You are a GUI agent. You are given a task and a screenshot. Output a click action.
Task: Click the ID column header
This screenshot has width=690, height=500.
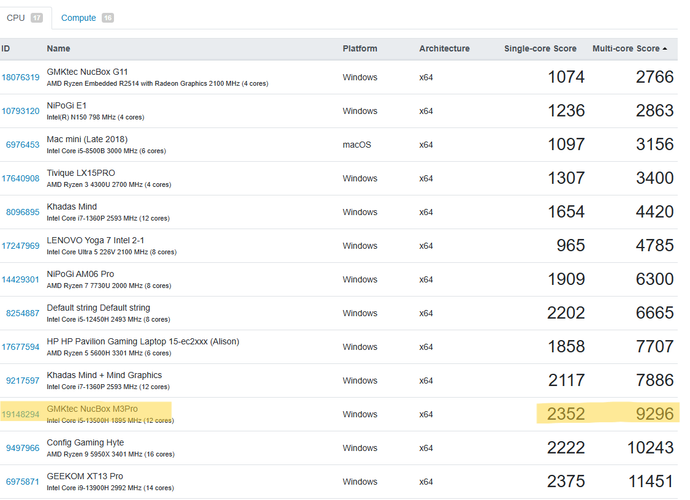pos(5,48)
